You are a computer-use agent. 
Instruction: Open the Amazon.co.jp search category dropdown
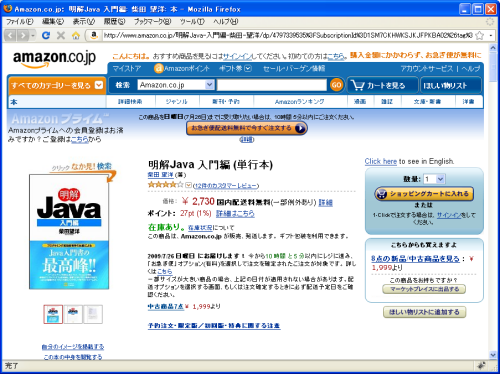click(x=209, y=85)
